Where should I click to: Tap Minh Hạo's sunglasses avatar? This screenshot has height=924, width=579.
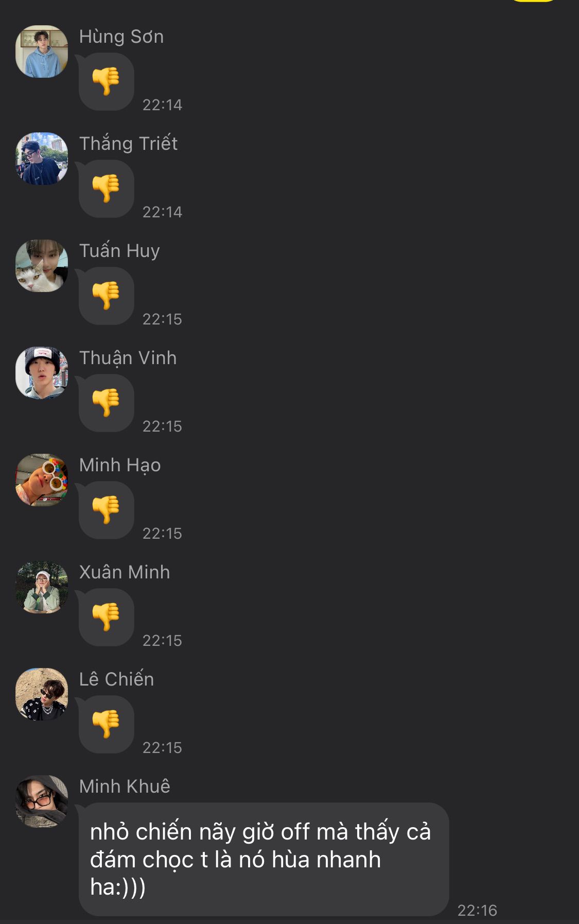click(x=42, y=480)
